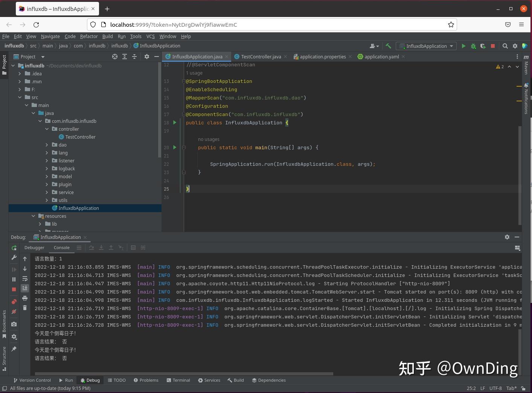Expand the utils package
Screen dimensions: 532x393
click(47, 200)
